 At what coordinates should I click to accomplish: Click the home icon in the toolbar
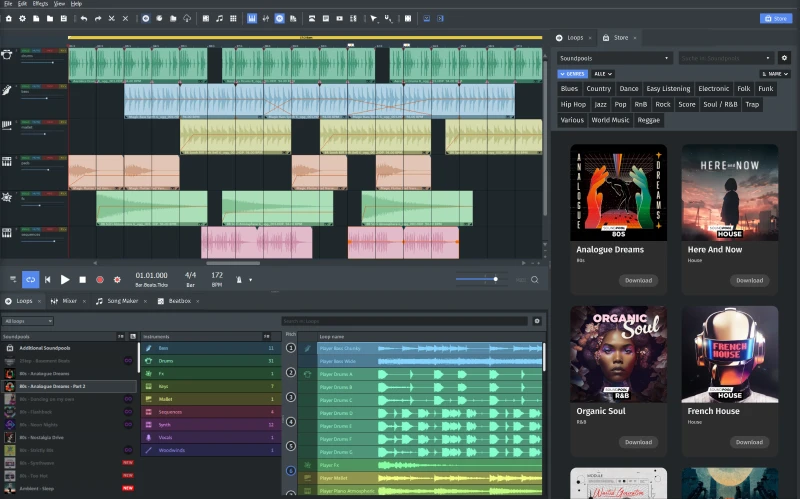tap(9, 18)
